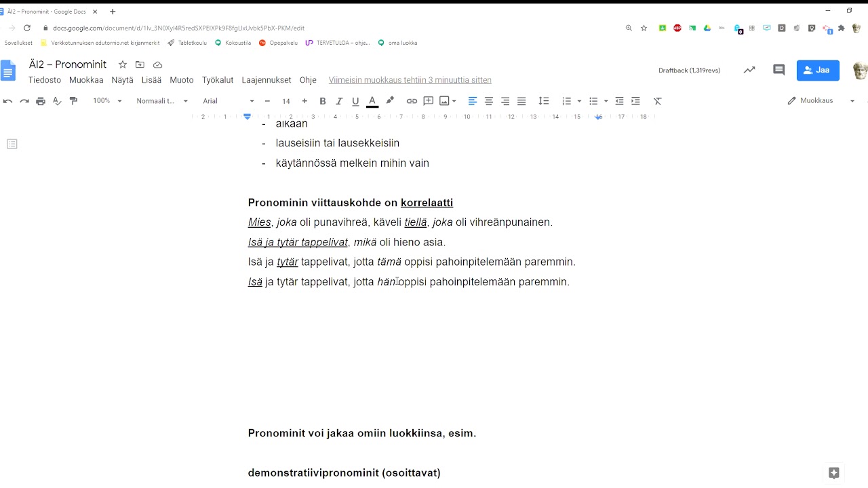868x488 pixels.
Task: Run the spelling and grammar check
Action: (57, 101)
